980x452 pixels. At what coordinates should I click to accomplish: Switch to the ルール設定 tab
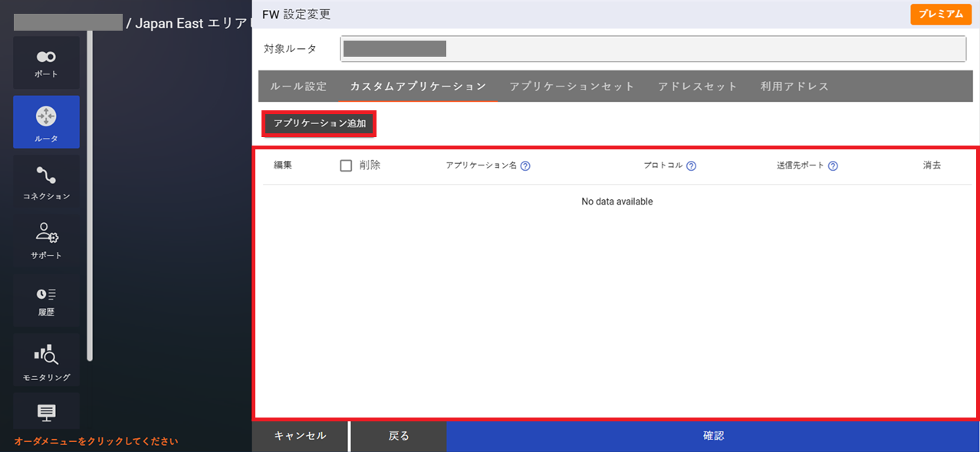(298, 86)
